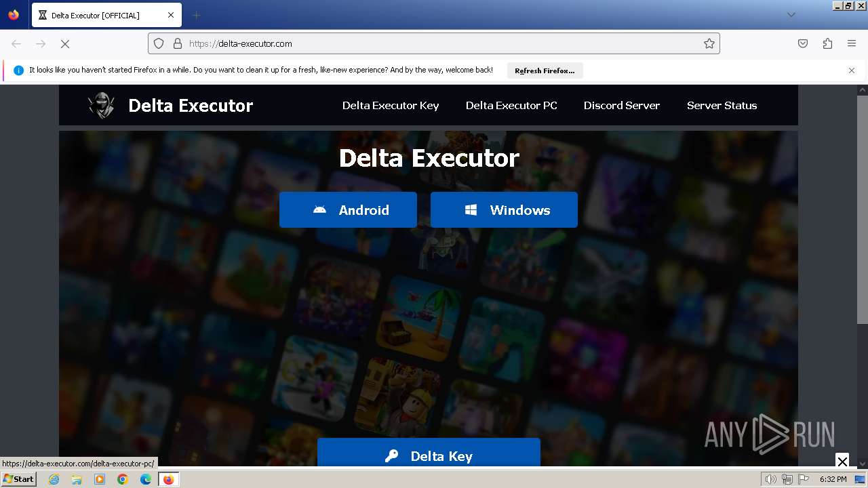This screenshot has height=488, width=868.
Task: Launch Microsoft Edge from taskbar
Action: pyautogui.click(x=146, y=479)
